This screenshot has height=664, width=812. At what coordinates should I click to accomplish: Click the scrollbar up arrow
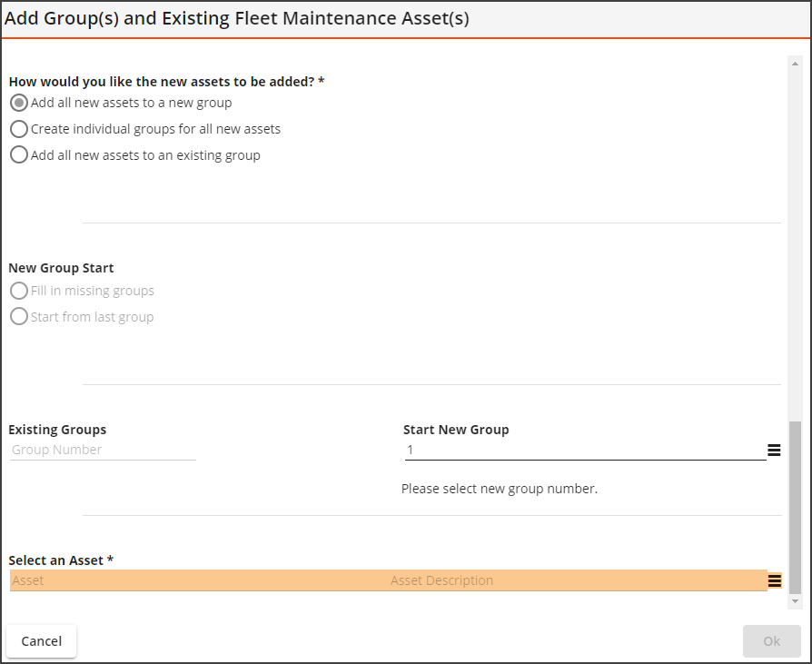pyautogui.click(x=795, y=64)
